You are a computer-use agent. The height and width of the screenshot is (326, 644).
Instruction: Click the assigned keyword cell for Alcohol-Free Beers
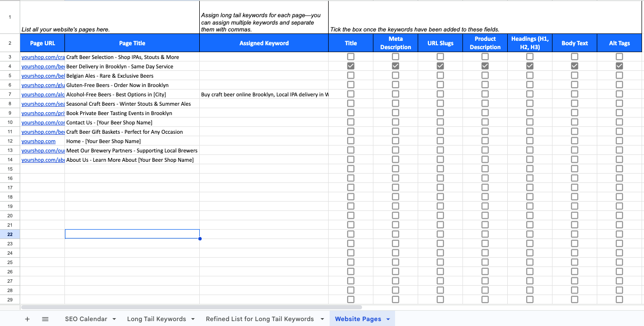pyautogui.click(x=264, y=94)
